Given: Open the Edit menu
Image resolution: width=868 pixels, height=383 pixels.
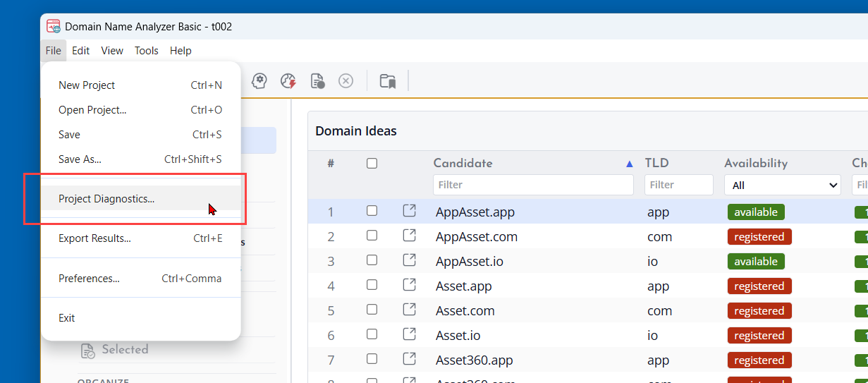Looking at the screenshot, I should point(81,51).
